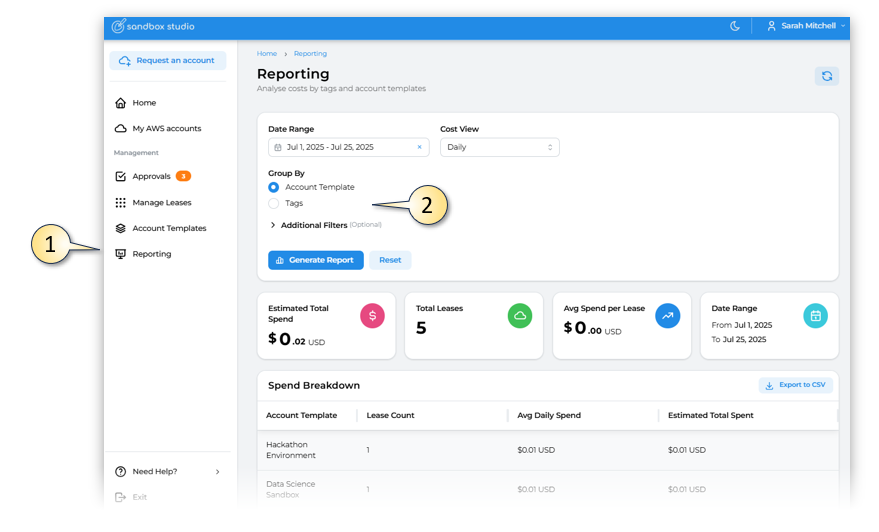879x532 pixels.
Task: Click the teal calendar date icon
Action: (x=815, y=316)
